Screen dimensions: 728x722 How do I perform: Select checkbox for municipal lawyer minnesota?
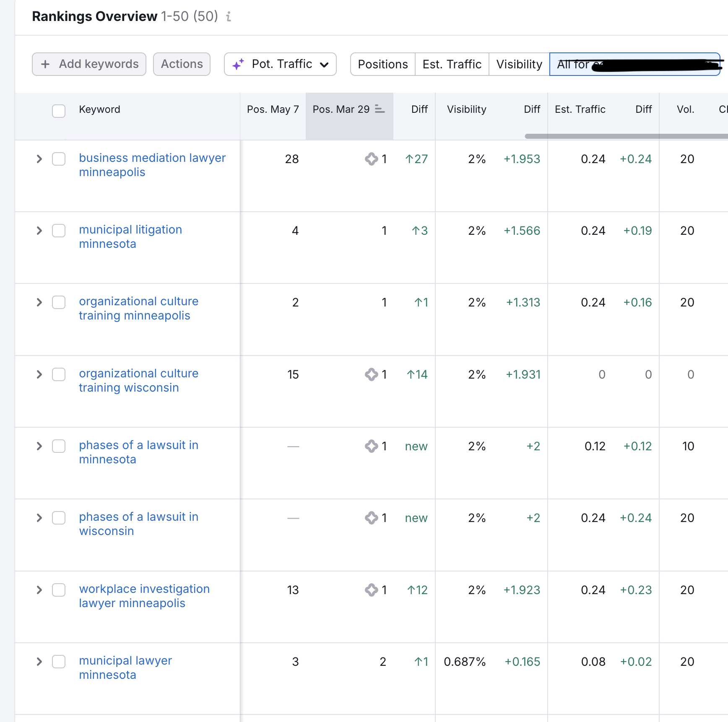tap(59, 662)
